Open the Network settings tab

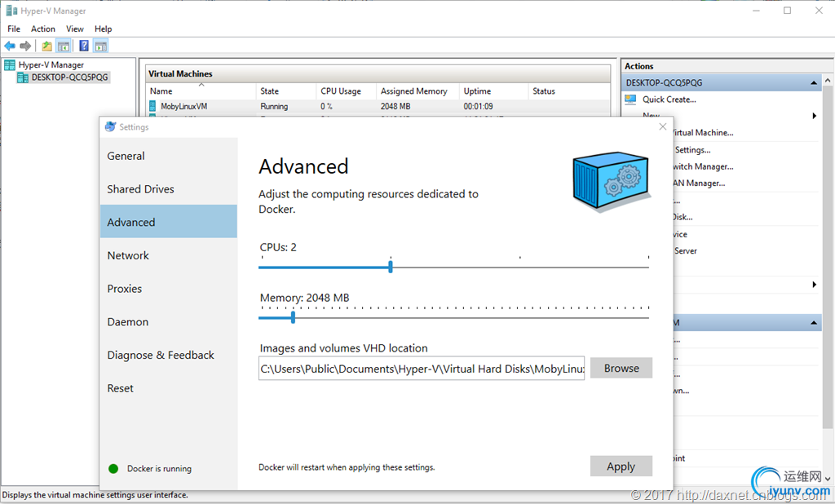168,255
